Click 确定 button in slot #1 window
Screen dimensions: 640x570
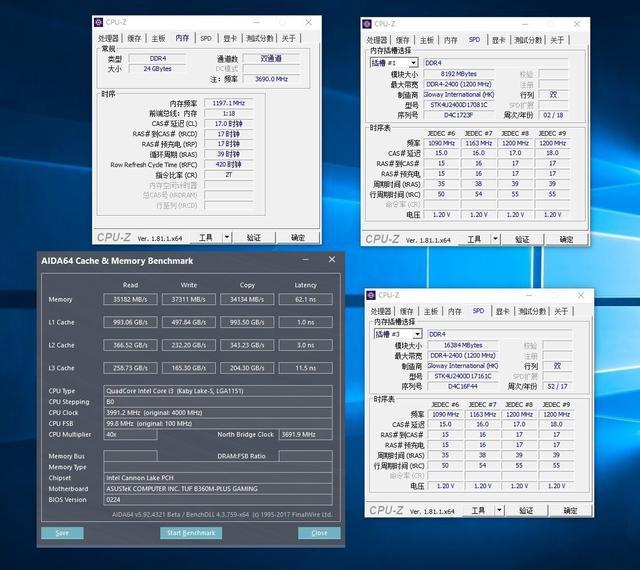click(x=566, y=239)
